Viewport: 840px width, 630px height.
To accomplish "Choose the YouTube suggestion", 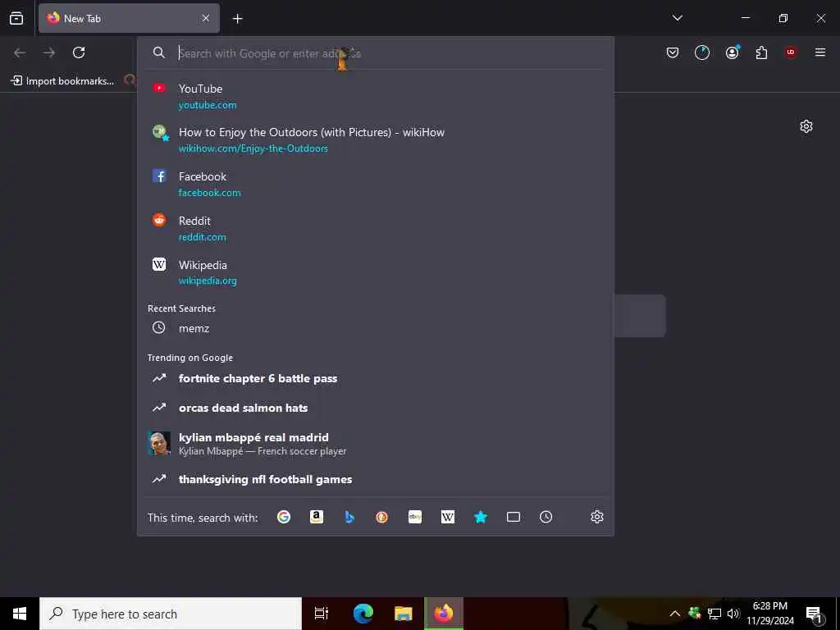I will coord(375,97).
